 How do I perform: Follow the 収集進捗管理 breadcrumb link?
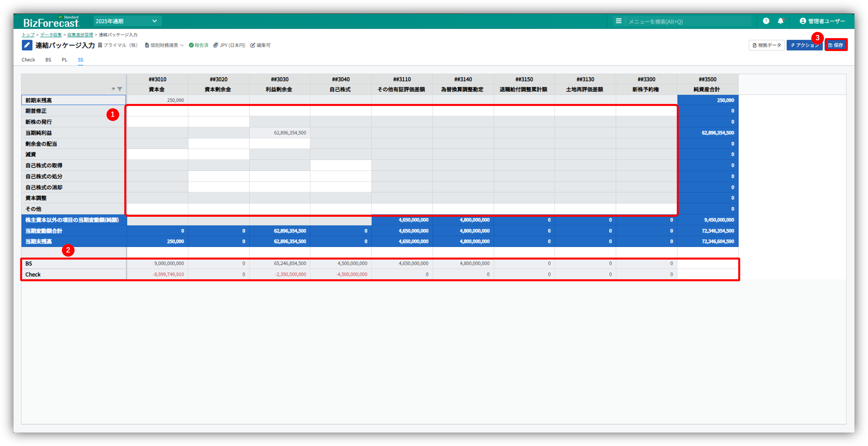pos(80,35)
